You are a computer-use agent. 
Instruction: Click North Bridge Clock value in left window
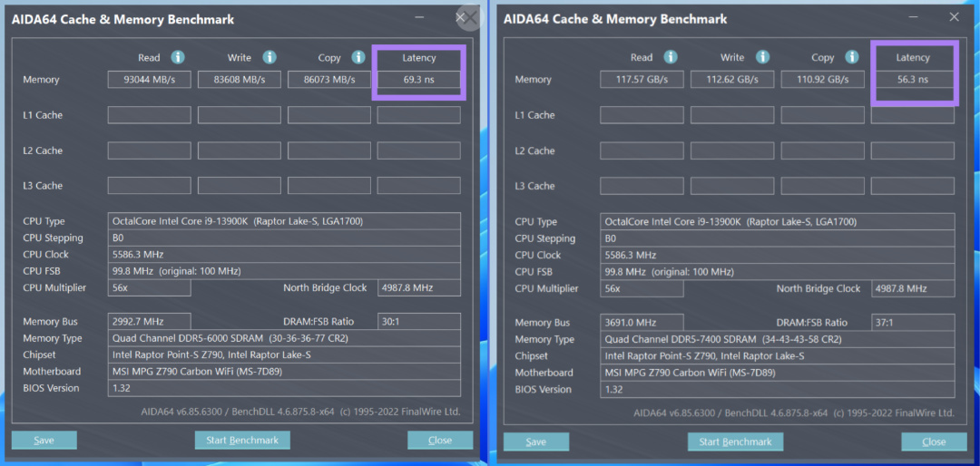418,288
